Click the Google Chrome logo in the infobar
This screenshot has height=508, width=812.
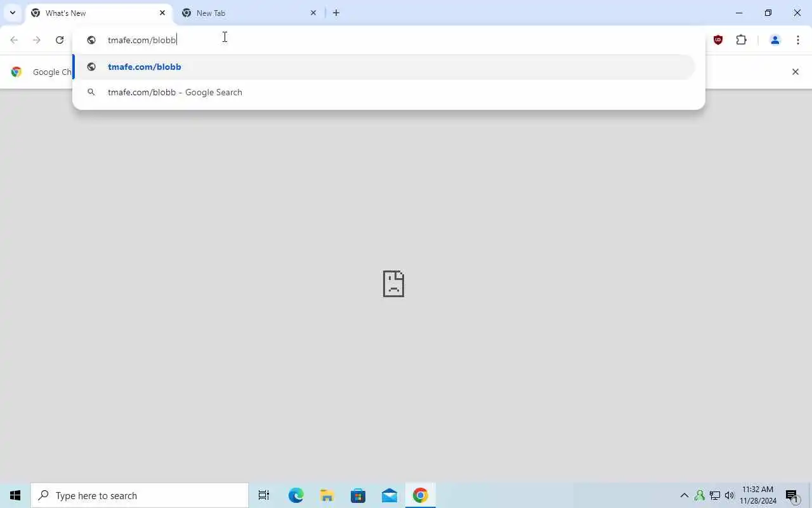click(x=16, y=72)
